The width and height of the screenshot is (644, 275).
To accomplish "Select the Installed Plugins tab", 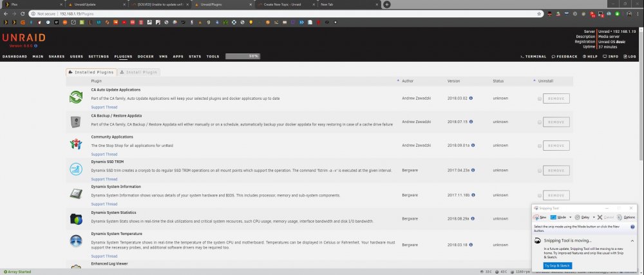I will 91,72.
